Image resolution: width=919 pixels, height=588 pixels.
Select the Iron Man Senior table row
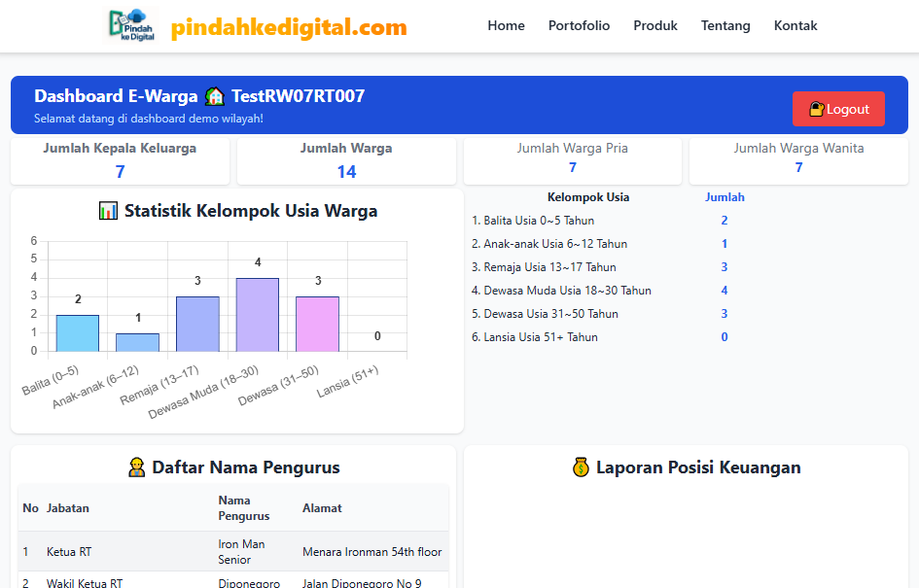click(233, 551)
